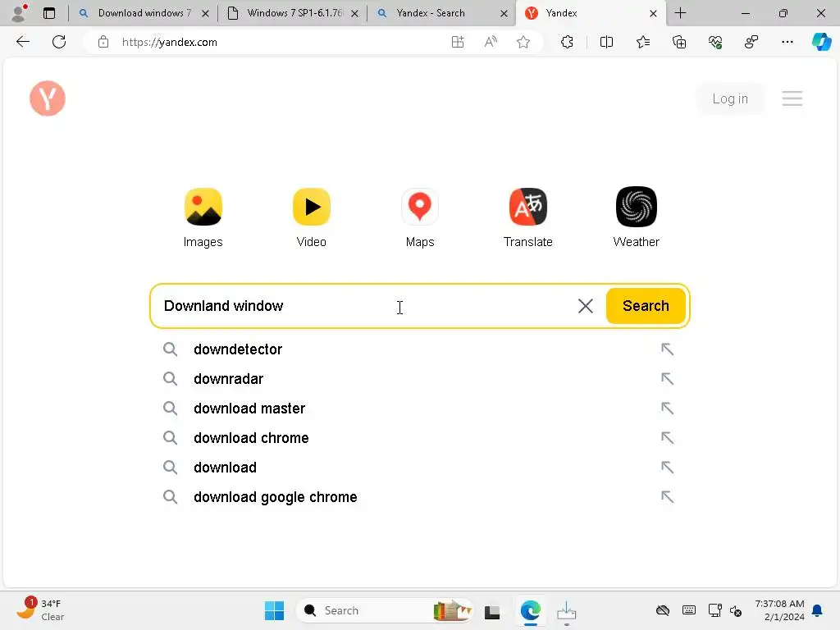This screenshot has width=840, height=630.
Task: Click the taskbar Search box
Action: point(384,610)
